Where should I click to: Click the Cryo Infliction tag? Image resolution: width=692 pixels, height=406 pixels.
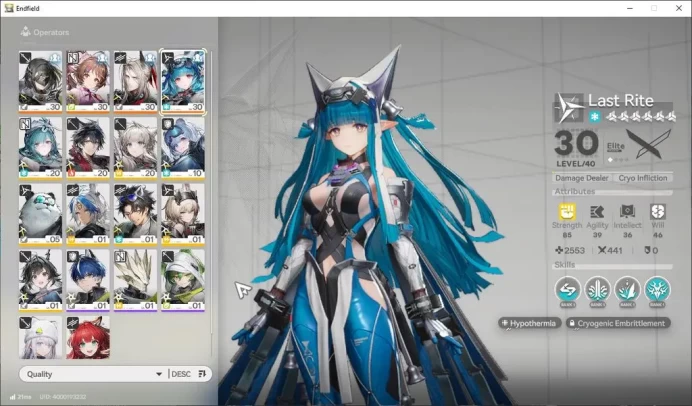643,178
